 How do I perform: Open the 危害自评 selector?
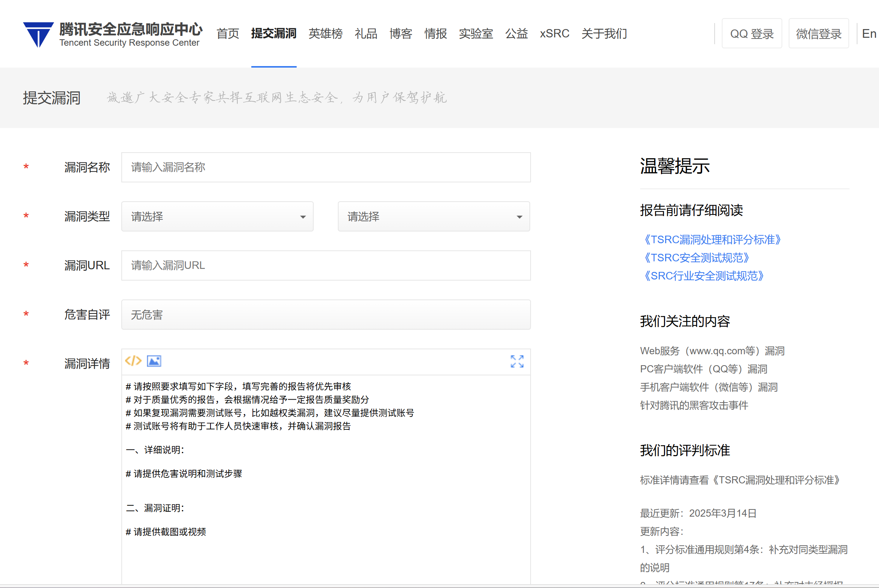pos(326,315)
